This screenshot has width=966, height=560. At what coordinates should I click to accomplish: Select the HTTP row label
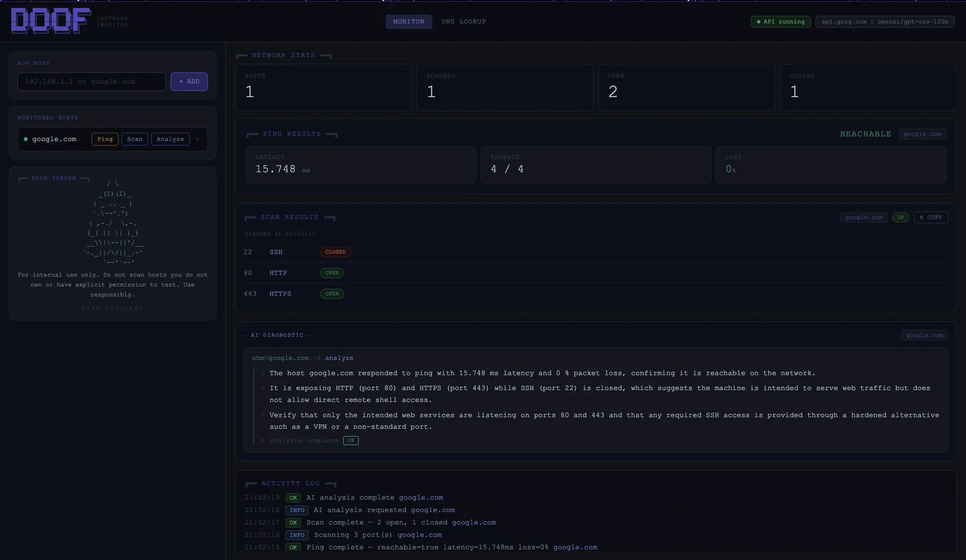pos(278,273)
